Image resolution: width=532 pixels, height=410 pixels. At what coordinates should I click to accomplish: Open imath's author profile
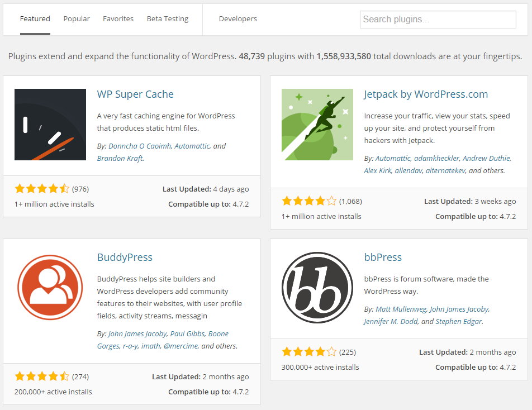[x=151, y=346]
